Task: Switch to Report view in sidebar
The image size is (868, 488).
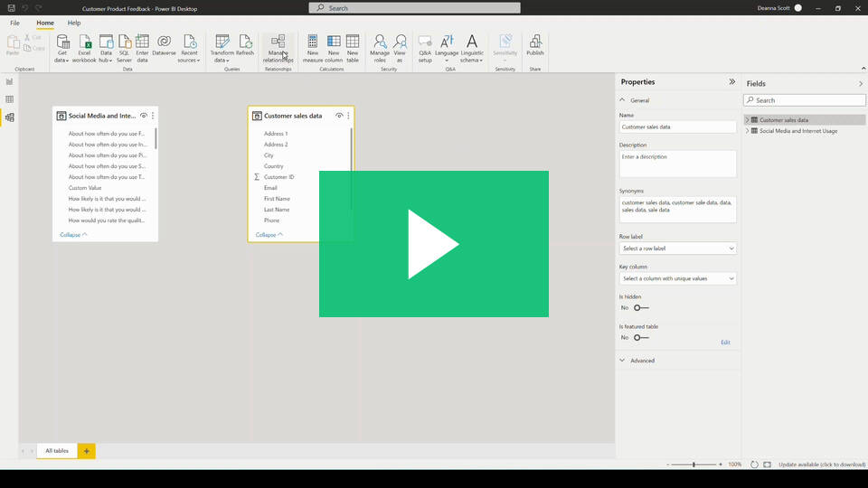Action: (x=9, y=81)
